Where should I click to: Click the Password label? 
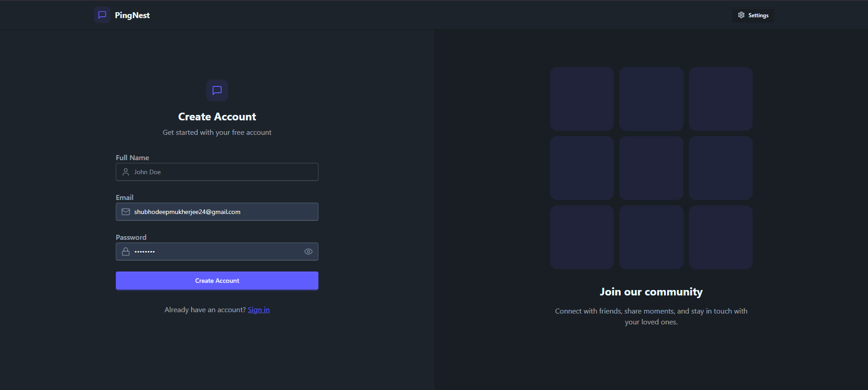[131, 238]
